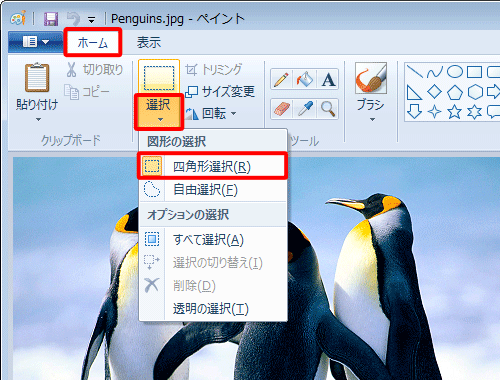The height and width of the screenshot is (380, 500).
Task: Expand the 選択 dropdown arrow
Action: [x=160, y=120]
